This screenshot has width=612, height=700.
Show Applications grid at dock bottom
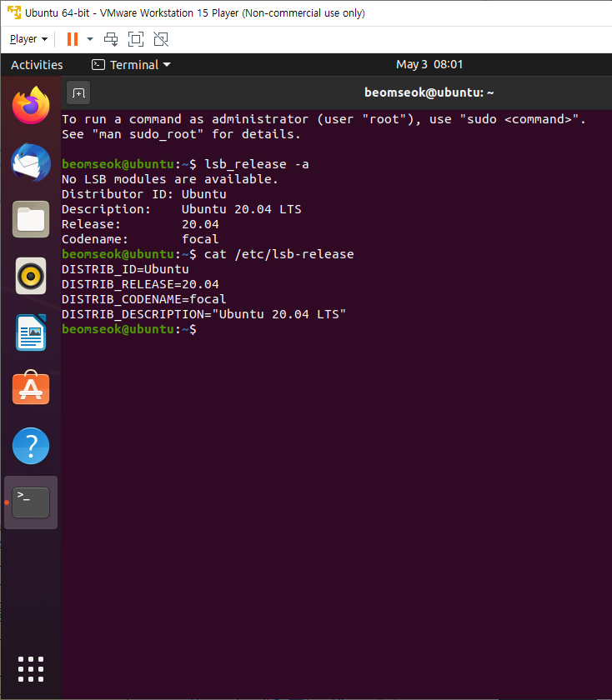[x=31, y=668]
